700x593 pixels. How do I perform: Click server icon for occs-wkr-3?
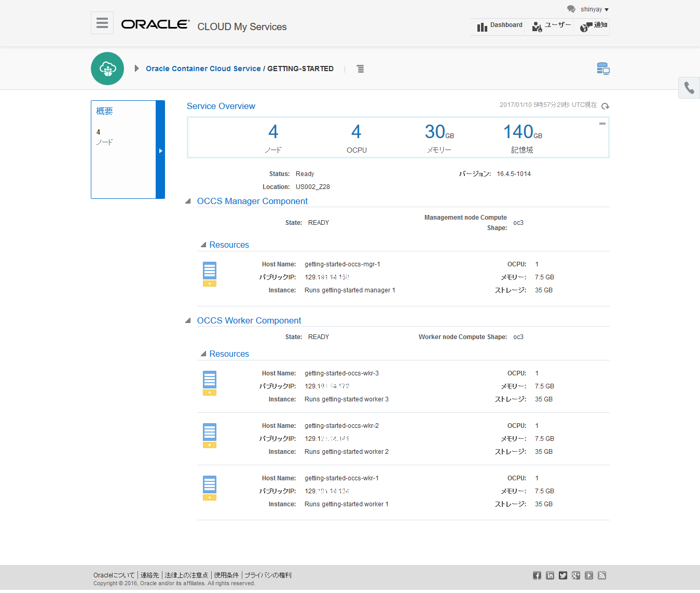click(x=210, y=383)
